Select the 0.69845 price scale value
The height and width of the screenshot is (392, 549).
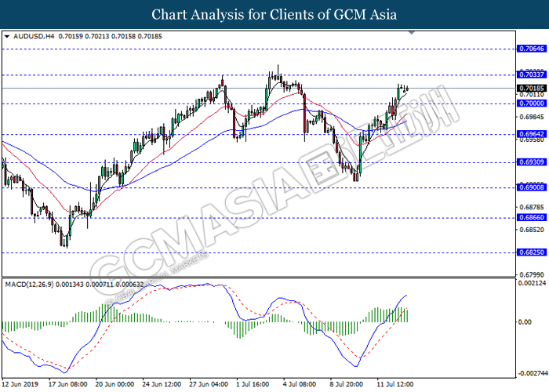tap(532, 117)
